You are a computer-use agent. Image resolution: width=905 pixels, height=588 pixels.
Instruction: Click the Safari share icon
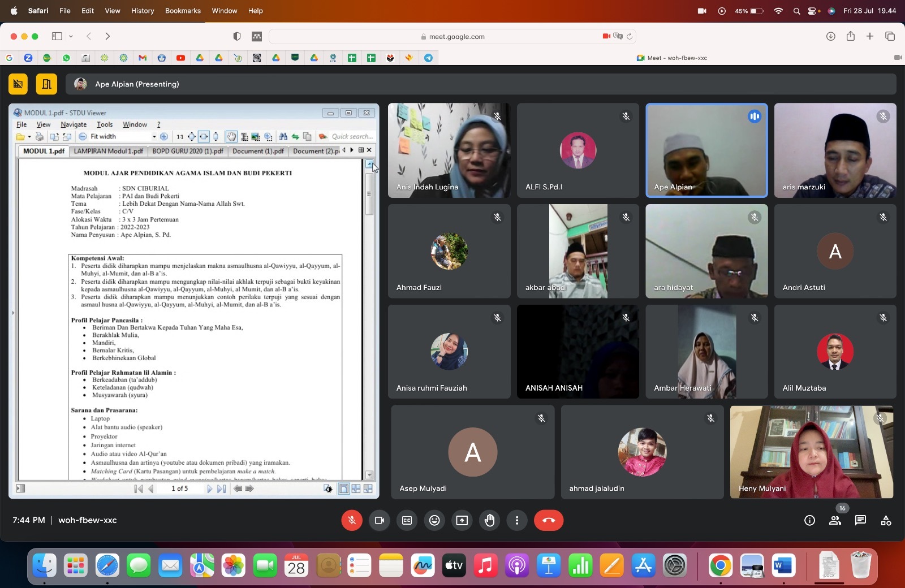[x=850, y=36]
